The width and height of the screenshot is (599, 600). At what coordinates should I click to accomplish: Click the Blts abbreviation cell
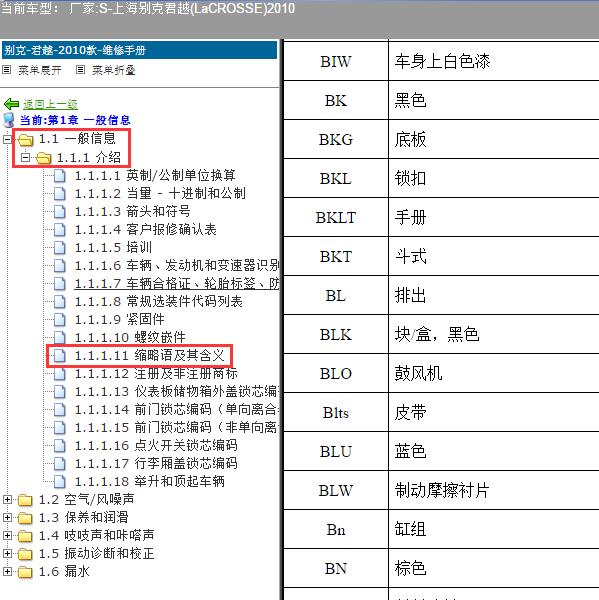coord(336,412)
